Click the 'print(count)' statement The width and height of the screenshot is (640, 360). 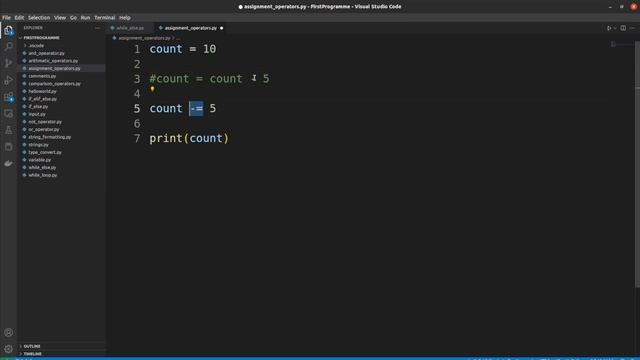pos(189,138)
